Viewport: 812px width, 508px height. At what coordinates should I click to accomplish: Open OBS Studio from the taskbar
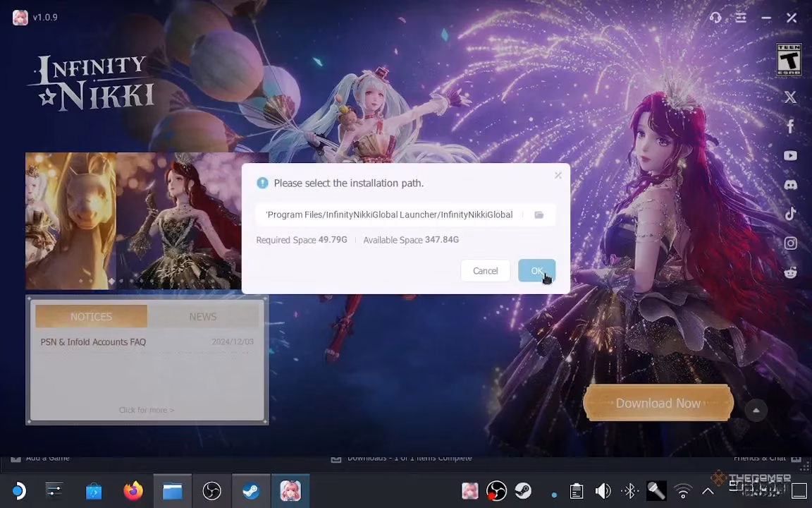211,490
